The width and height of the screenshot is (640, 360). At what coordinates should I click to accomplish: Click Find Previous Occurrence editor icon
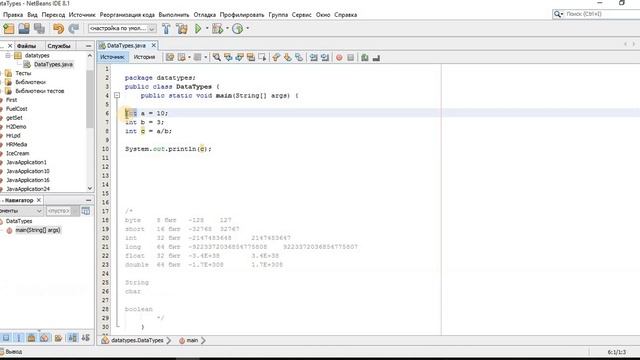(x=228, y=58)
